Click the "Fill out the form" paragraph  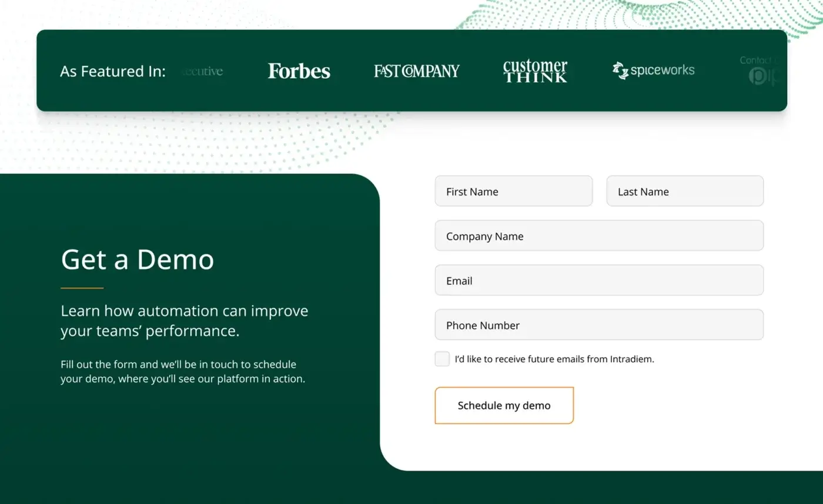[182, 372]
